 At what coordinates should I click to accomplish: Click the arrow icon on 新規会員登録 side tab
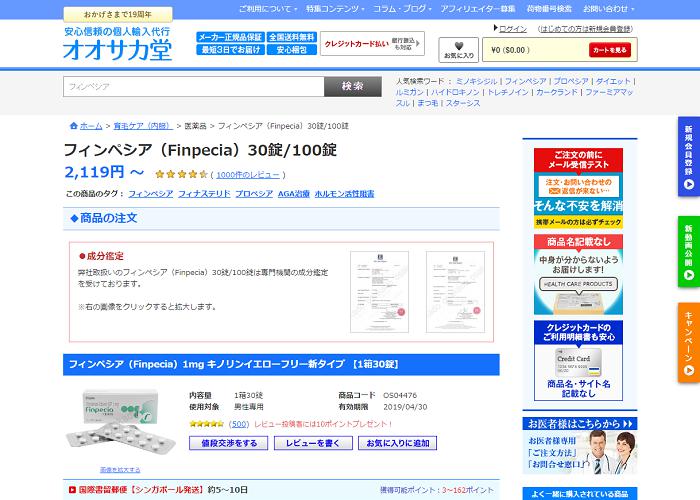coord(689,184)
